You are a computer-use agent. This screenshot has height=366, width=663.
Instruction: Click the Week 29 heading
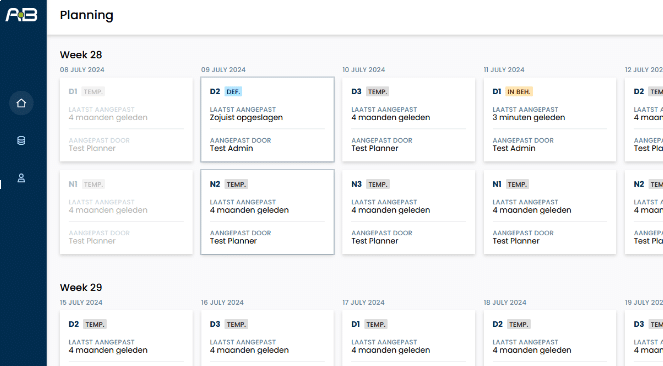(x=81, y=287)
